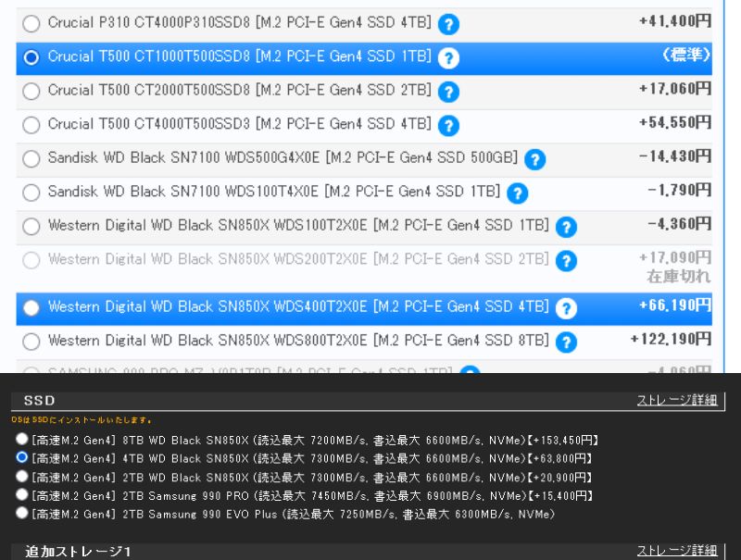This screenshot has height=560, width=741.
Task: Select Crucial P310 4TB SSD option
Action: point(31,24)
